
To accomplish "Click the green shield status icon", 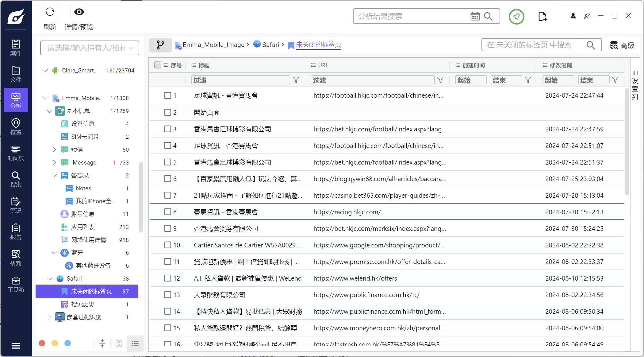I will [516, 17].
